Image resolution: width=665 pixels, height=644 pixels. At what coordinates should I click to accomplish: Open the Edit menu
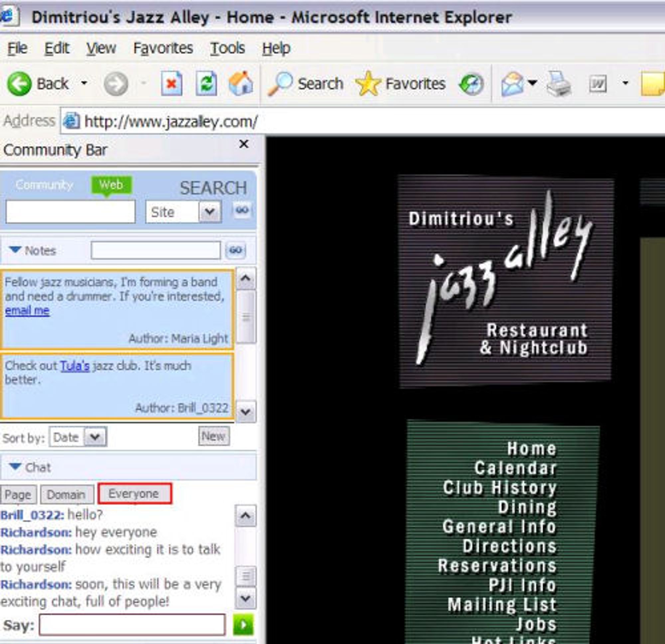(x=57, y=48)
